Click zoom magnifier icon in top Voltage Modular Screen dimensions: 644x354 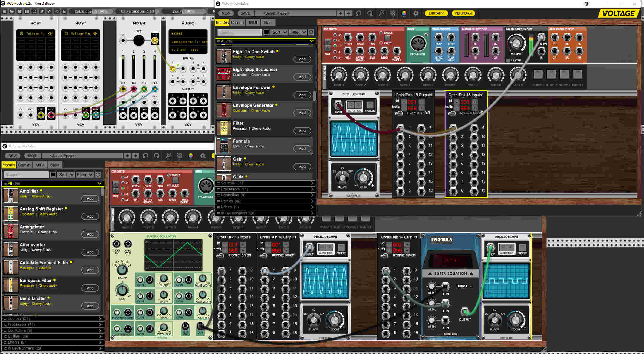[381, 13]
